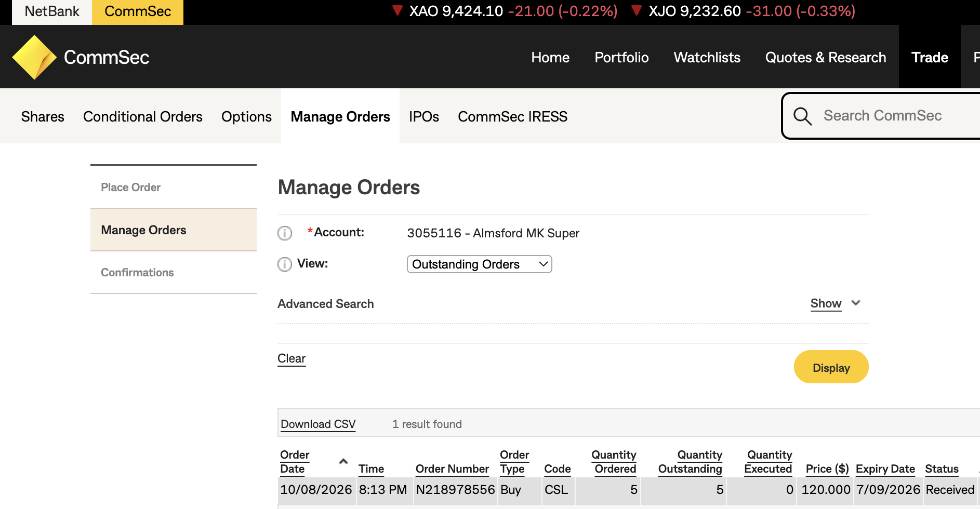This screenshot has width=980, height=509.
Task: Select Manage Orders in sidebar
Action: click(174, 230)
